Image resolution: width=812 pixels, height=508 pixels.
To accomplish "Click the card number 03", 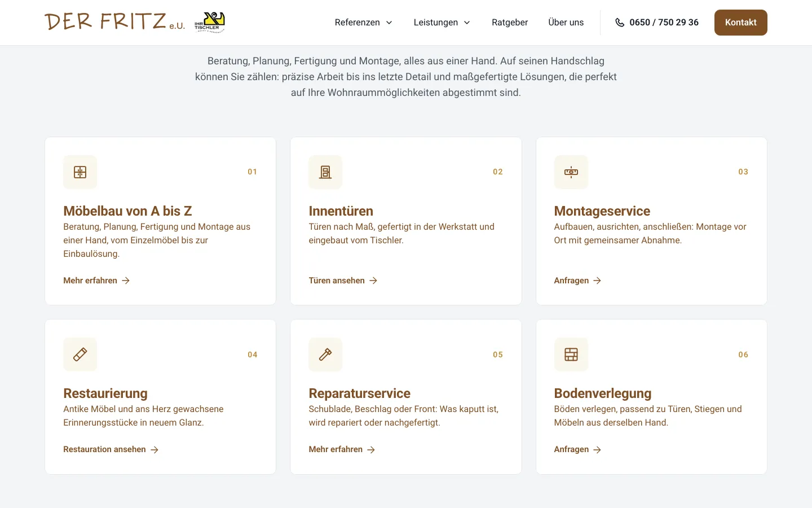I will [x=743, y=172].
